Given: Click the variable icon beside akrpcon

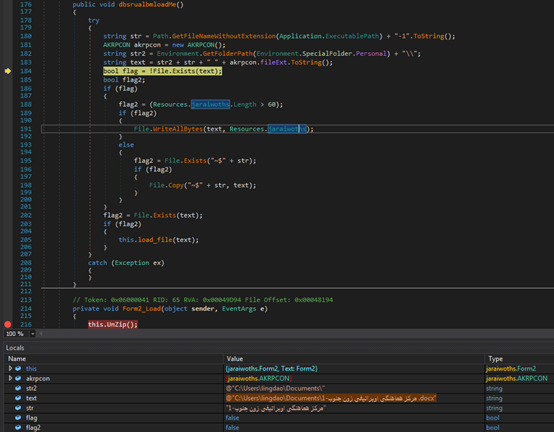Looking at the screenshot, I should (18, 378).
